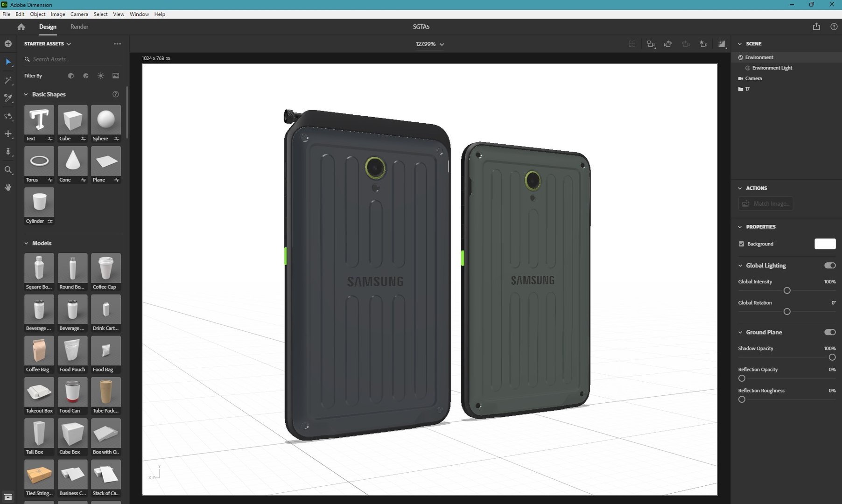Click the frame selection toolbar icon
The height and width of the screenshot is (504, 842).
(651, 44)
